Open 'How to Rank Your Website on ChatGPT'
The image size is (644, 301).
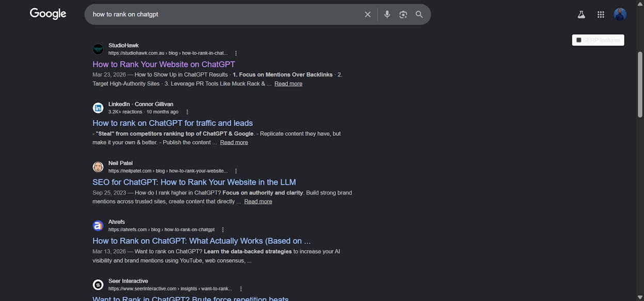pos(164,65)
